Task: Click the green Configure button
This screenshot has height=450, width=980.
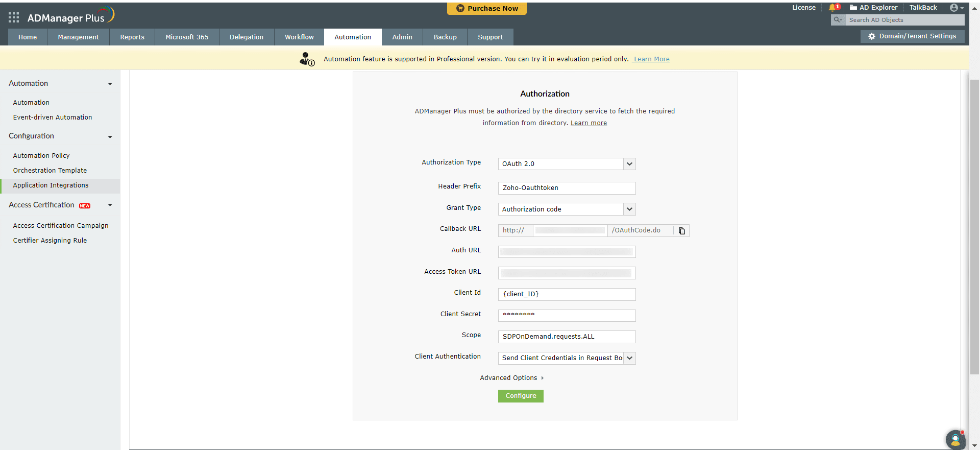Action: (x=521, y=396)
